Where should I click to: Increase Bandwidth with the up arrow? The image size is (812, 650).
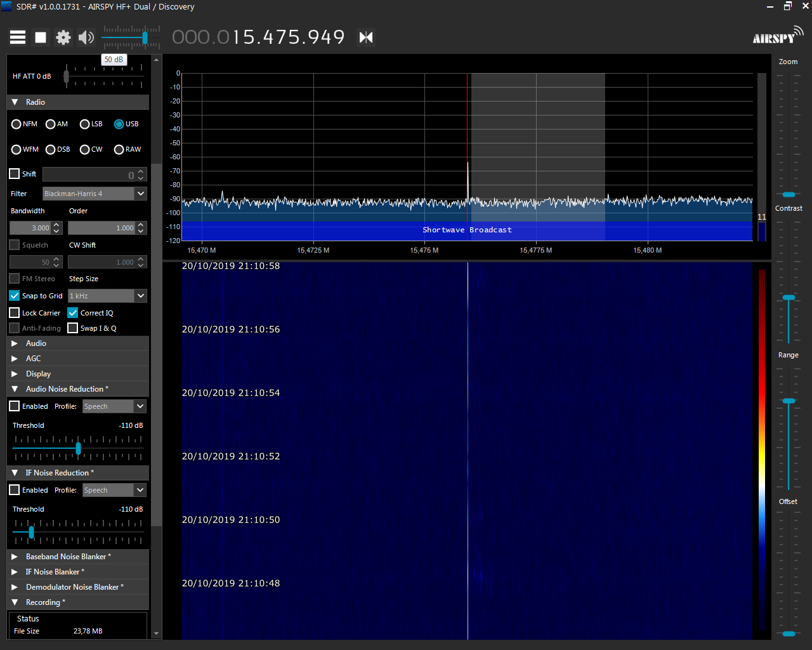(x=56, y=225)
